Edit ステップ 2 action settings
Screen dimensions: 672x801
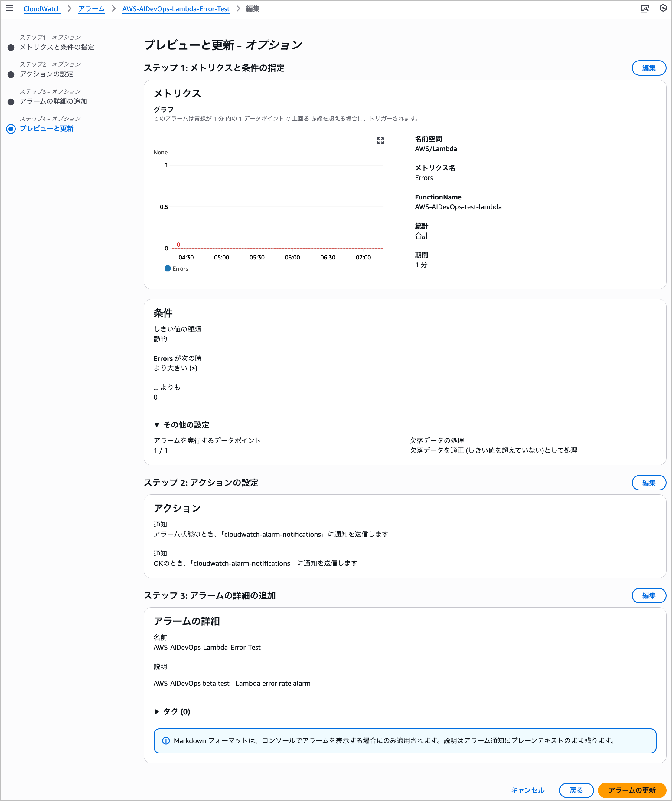(x=649, y=483)
